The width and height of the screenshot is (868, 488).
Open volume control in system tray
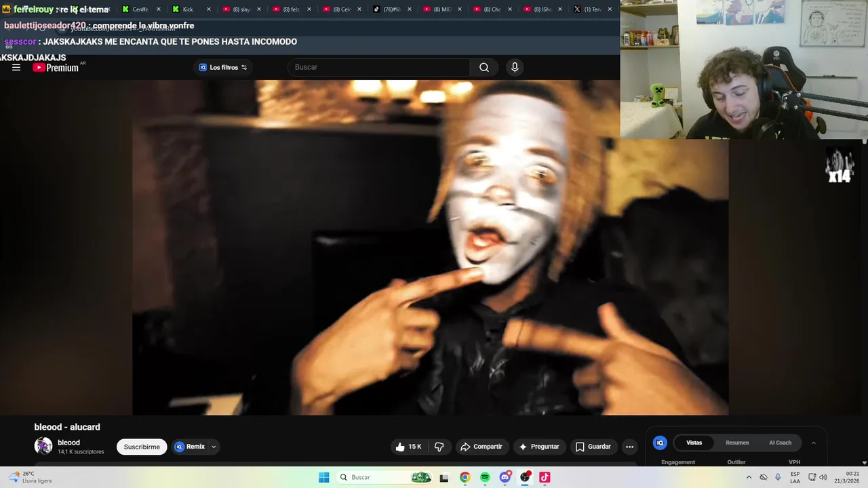point(823,477)
